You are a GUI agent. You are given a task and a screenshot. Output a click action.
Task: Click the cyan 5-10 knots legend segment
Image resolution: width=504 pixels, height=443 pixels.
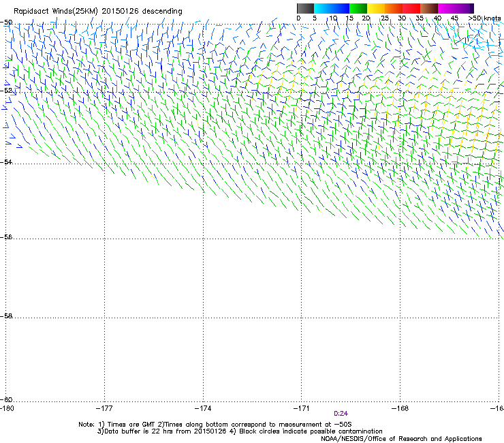pyautogui.click(x=323, y=8)
